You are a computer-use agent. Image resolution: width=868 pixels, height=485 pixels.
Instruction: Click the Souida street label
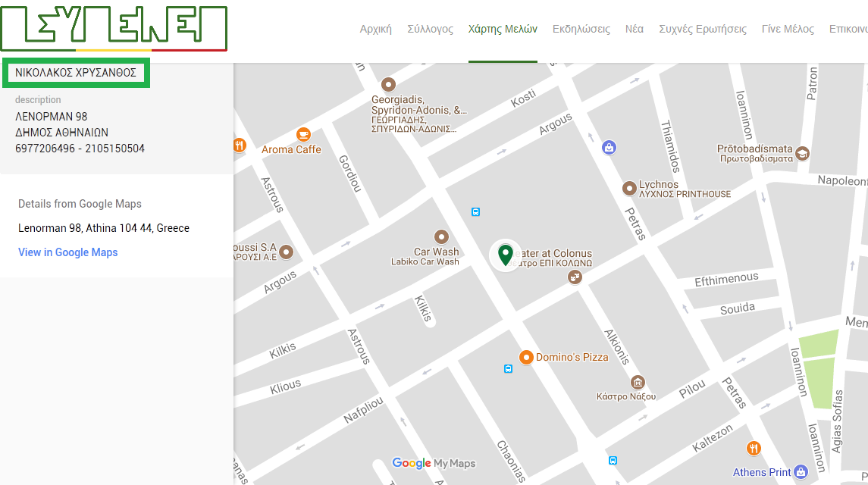pyautogui.click(x=738, y=309)
